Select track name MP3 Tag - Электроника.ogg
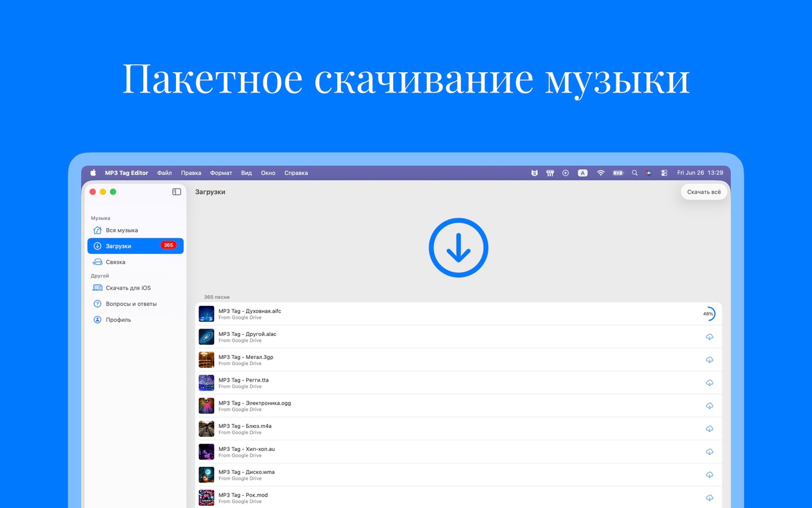 [x=255, y=403]
